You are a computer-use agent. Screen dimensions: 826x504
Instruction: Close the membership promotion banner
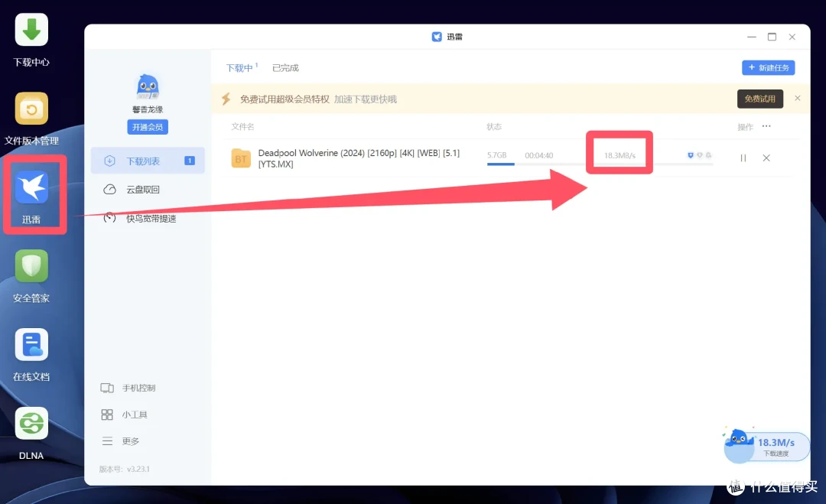pos(798,99)
